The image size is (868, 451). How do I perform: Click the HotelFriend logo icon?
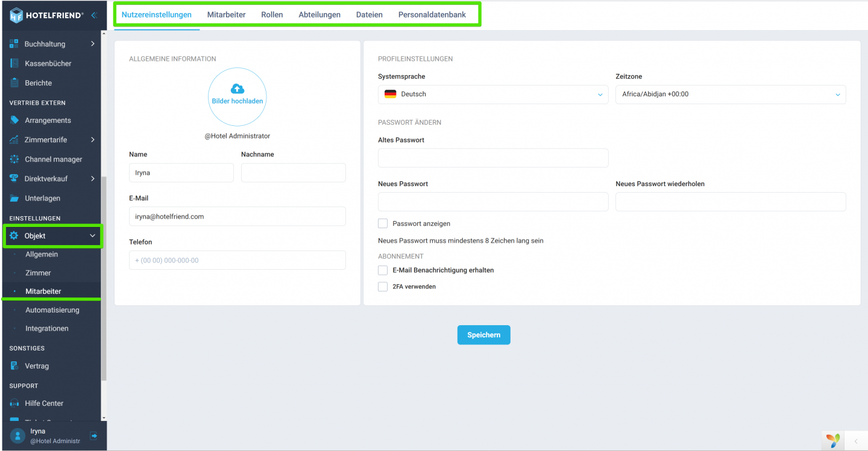click(16, 15)
